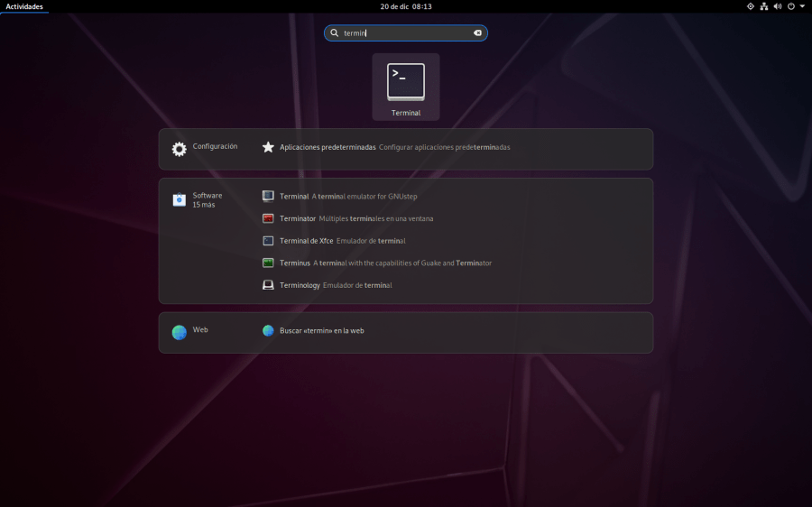Image resolution: width=812 pixels, height=507 pixels.
Task: Launch the Terminal app icon
Action: click(406, 83)
